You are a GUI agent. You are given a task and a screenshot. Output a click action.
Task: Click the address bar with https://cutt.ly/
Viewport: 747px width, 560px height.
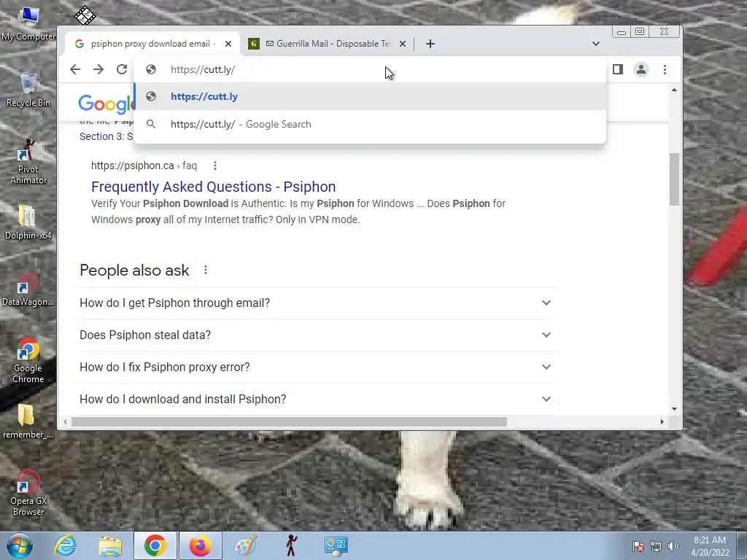369,69
